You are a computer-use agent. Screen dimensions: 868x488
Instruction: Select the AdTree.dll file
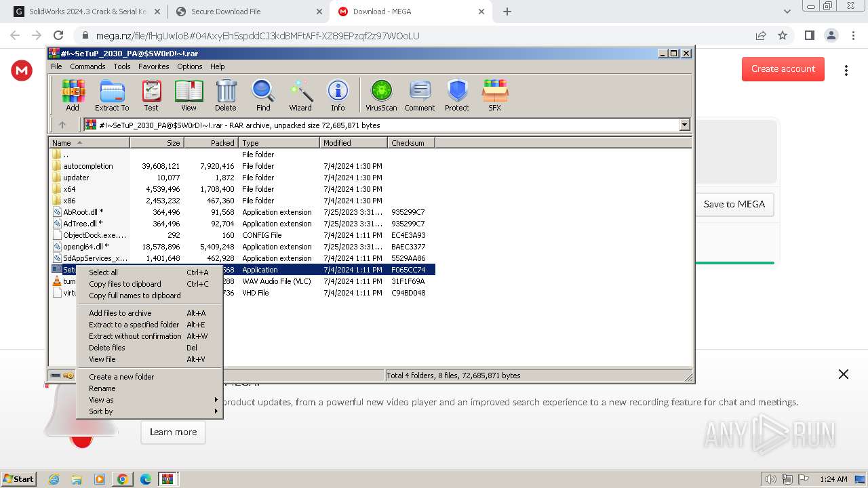83,224
